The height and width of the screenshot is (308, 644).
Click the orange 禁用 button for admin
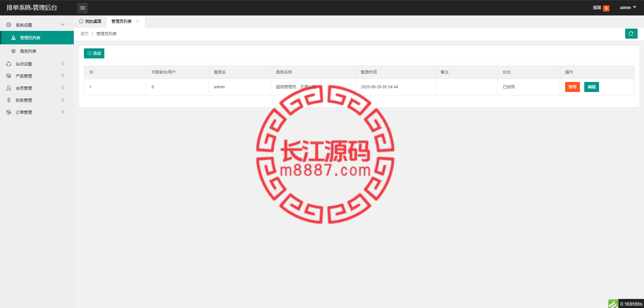[x=572, y=87]
